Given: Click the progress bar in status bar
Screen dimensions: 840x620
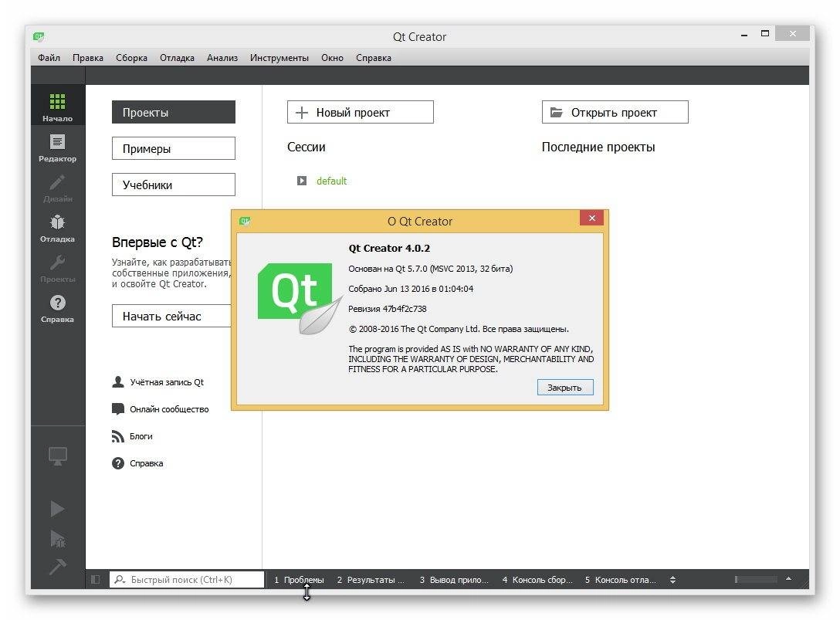Looking at the screenshot, I should [756, 579].
